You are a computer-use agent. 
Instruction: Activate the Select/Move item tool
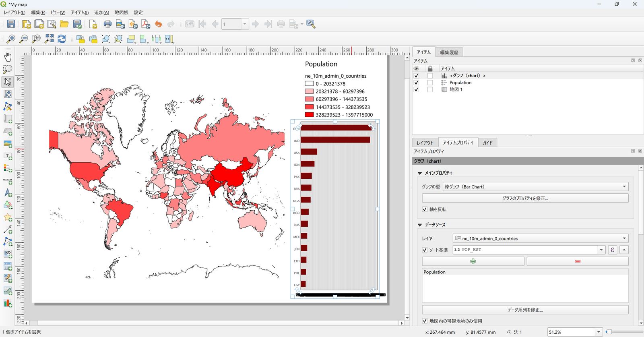[x=8, y=82]
